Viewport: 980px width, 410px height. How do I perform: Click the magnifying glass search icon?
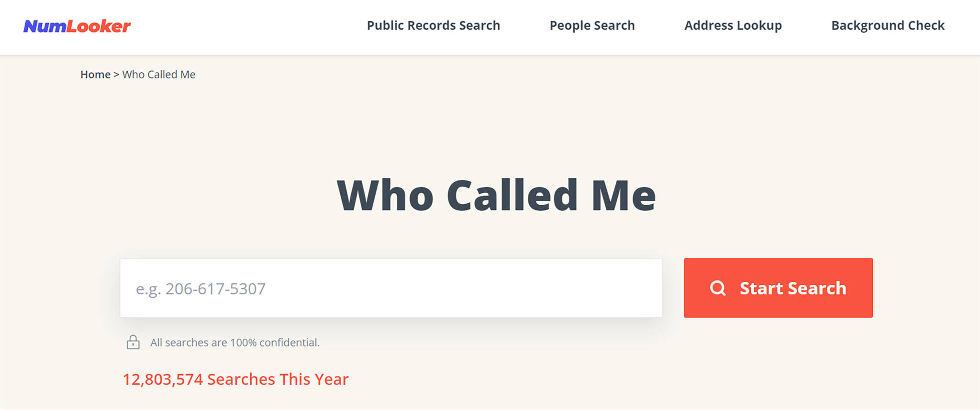coord(717,288)
